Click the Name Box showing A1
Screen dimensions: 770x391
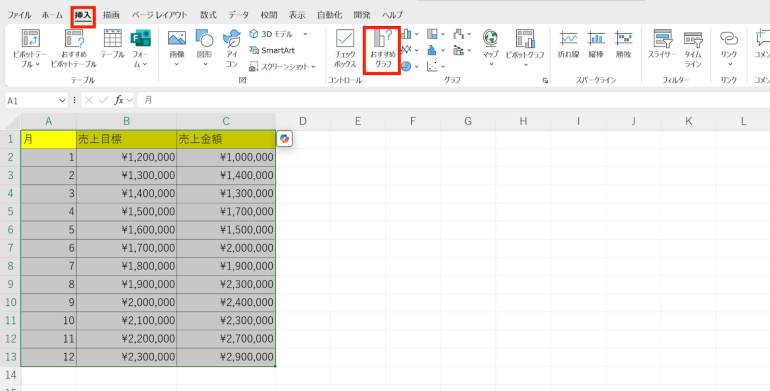coord(32,100)
